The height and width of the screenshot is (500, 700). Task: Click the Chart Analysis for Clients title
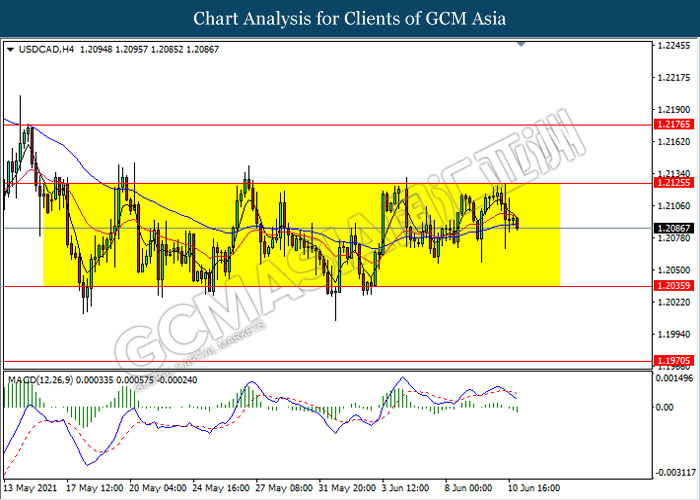[350, 18]
